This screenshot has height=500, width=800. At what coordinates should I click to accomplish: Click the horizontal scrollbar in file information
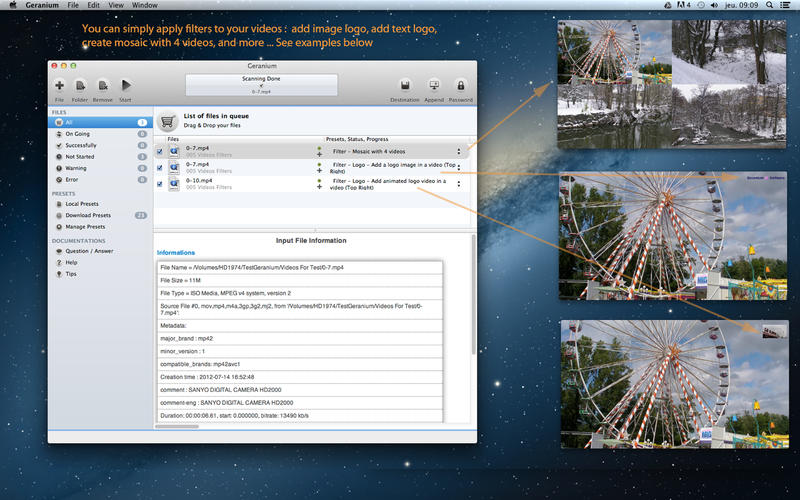(x=178, y=426)
